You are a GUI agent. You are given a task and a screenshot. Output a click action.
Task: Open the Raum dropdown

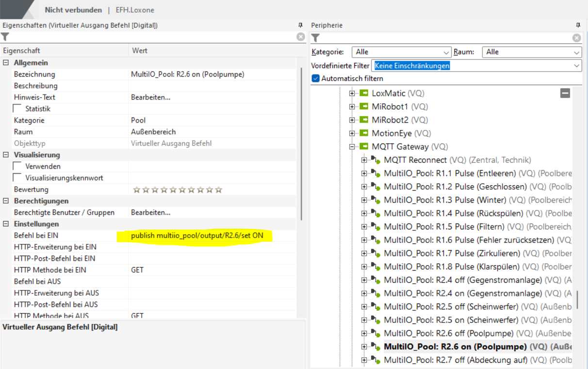(532, 52)
